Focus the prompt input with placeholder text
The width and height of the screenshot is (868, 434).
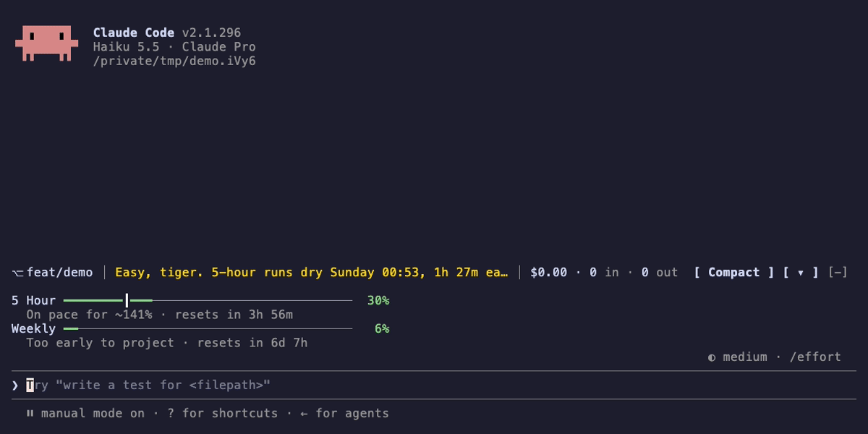434,386
